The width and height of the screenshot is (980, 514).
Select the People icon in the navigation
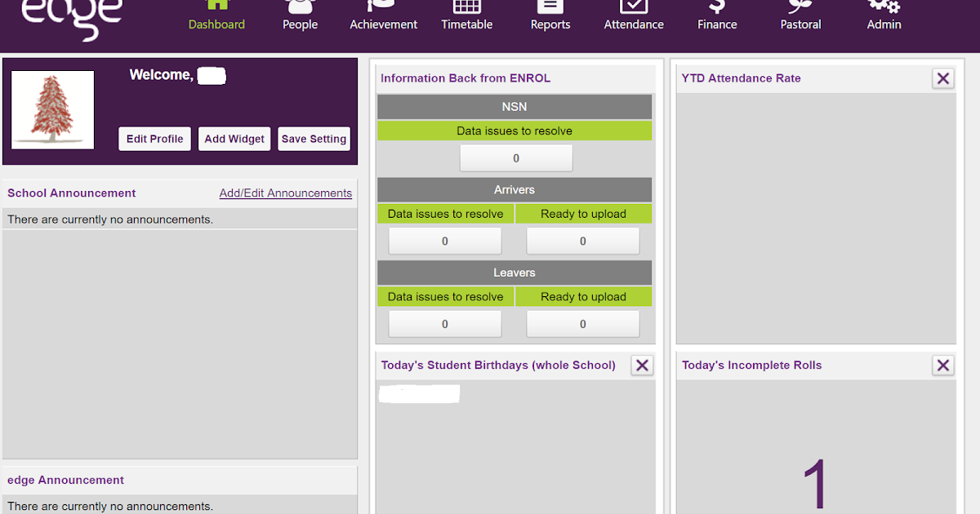click(300, 6)
